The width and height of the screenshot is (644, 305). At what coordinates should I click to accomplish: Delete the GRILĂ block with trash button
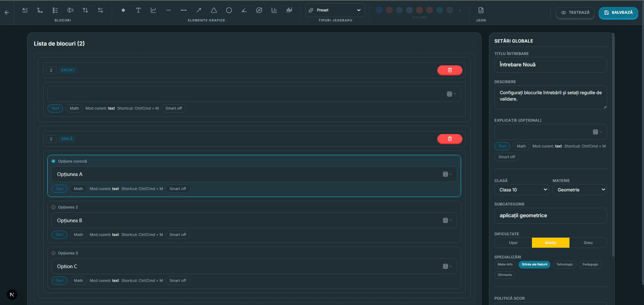pyautogui.click(x=450, y=139)
